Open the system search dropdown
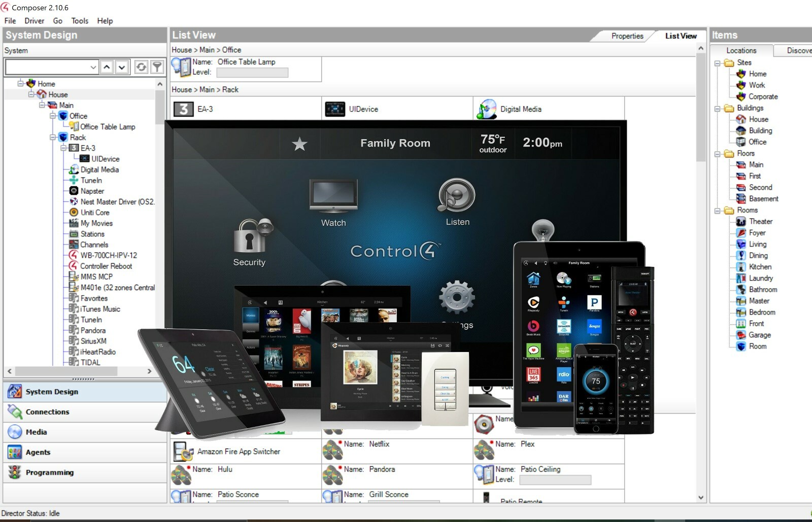Viewport: 812px width, 522px height. (93, 67)
